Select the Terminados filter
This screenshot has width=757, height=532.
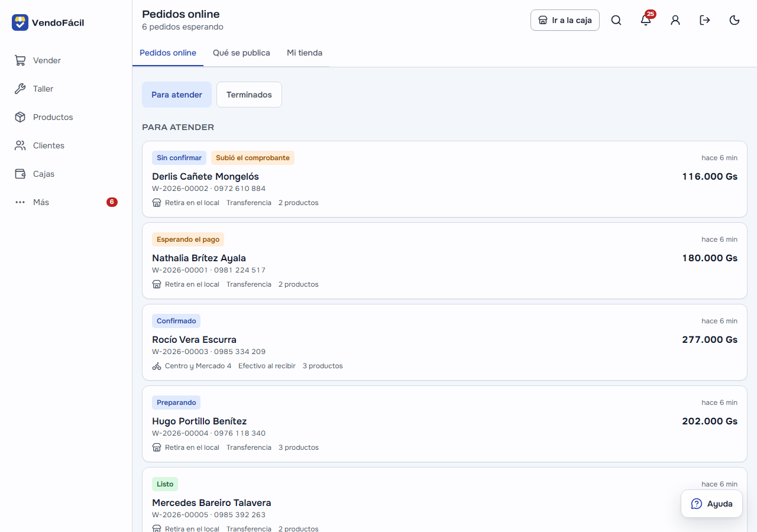(249, 95)
